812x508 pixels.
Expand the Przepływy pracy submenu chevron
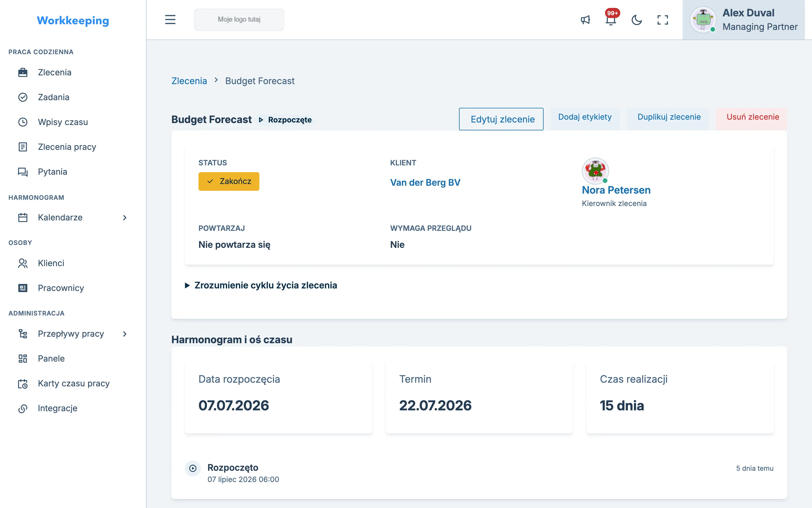(125, 334)
